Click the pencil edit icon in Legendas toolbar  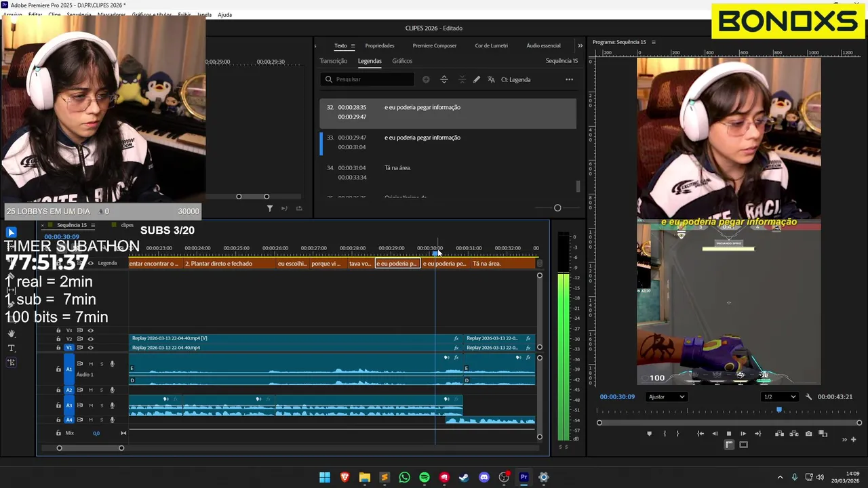pos(477,79)
